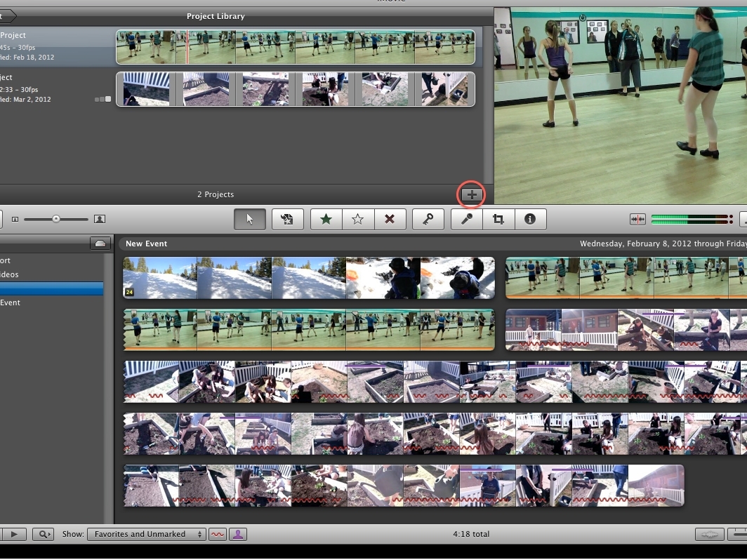Click the plus button to create new project
The height and width of the screenshot is (560, 747).
tap(471, 194)
